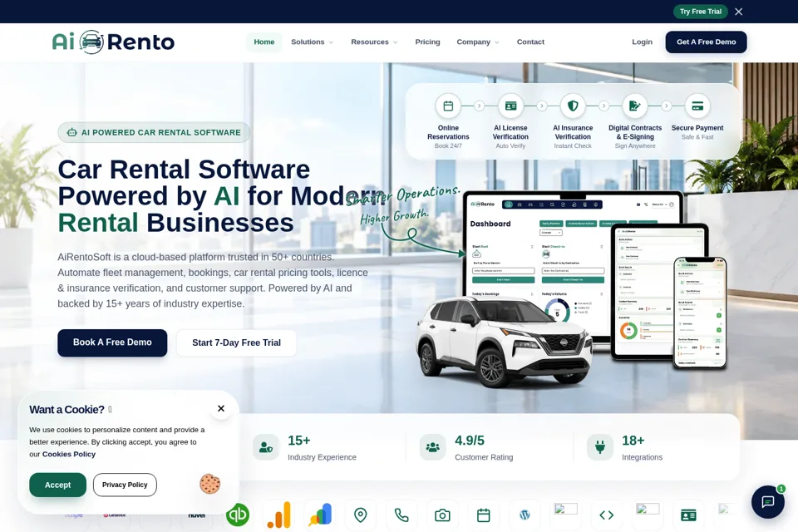Click the 18+ integrations value
This screenshot has height=532, width=798.
coord(633,441)
